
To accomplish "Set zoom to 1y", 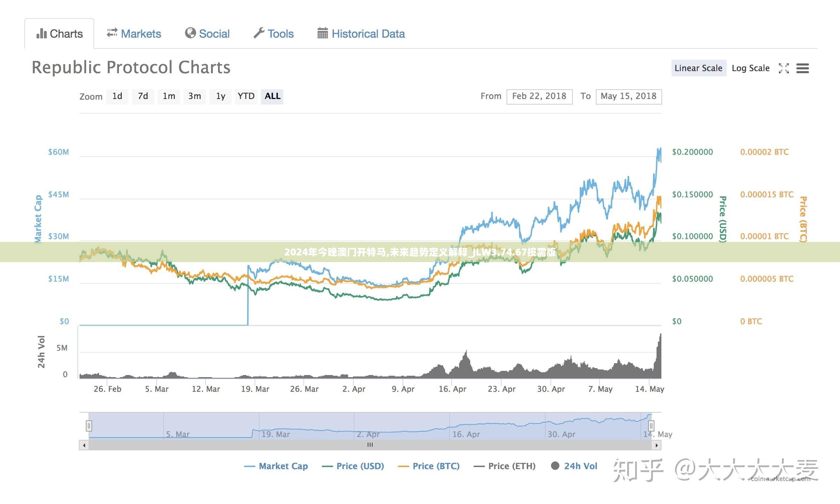I will click(220, 96).
